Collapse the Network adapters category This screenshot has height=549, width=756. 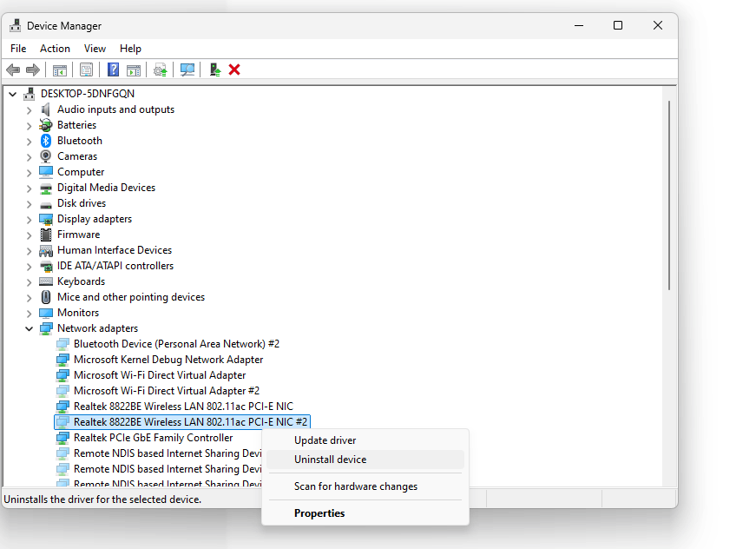coord(29,327)
